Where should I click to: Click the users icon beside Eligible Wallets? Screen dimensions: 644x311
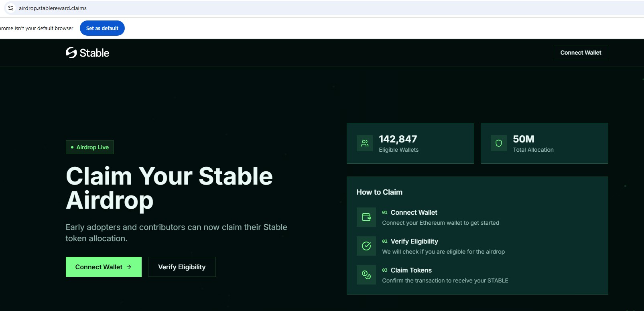click(365, 143)
